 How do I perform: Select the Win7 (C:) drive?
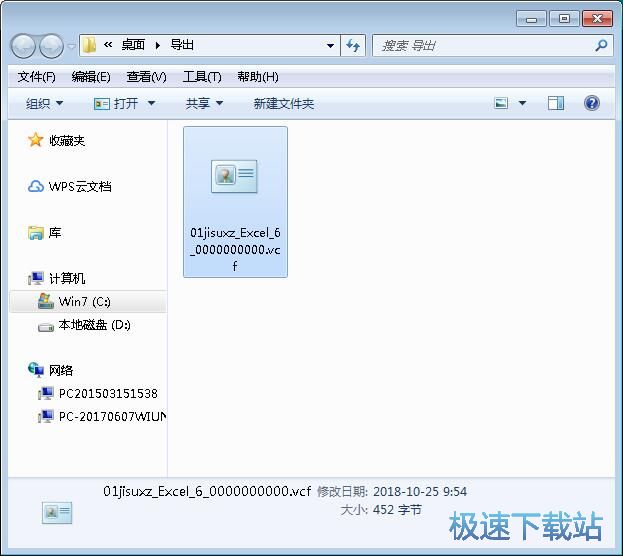point(88,302)
